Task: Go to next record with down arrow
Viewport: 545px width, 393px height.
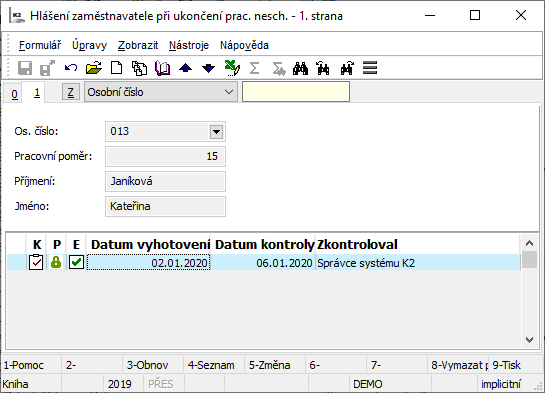Action: coord(209,68)
